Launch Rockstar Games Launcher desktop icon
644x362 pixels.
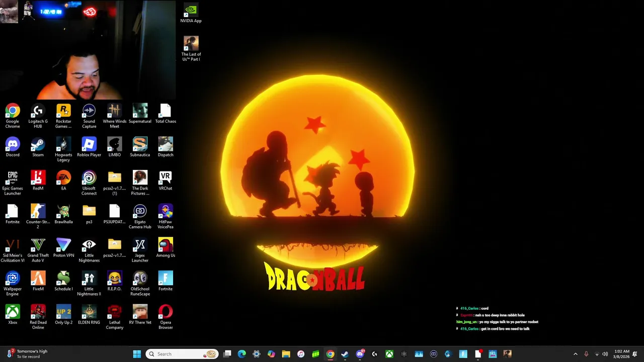pyautogui.click(x=63, y=116)
